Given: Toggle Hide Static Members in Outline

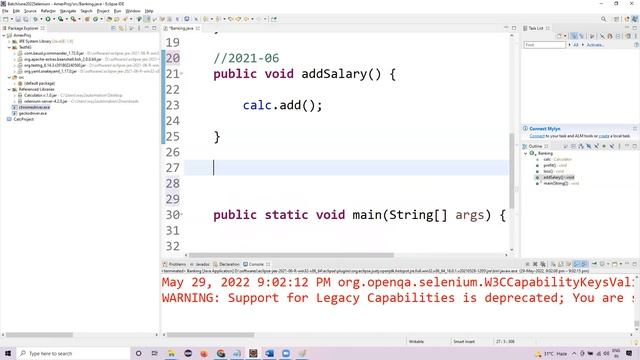Looking at the screenshot, I should point(596,146).
